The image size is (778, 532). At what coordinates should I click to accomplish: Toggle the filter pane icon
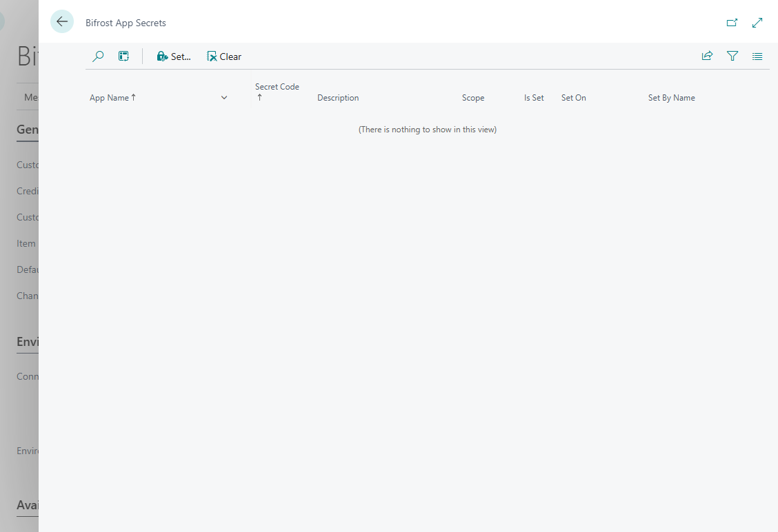(x=732, y=56)
